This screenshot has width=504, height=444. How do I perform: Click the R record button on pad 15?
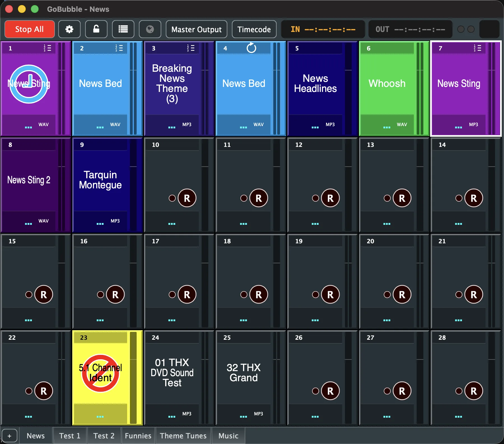click(x=44, y=294)
